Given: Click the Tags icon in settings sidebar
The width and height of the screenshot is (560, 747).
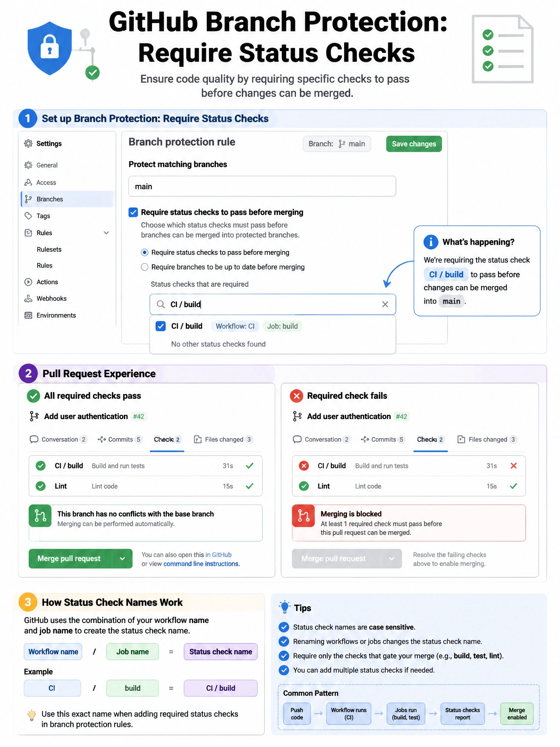Looking at the screenshot, I should tap(28, 216).
